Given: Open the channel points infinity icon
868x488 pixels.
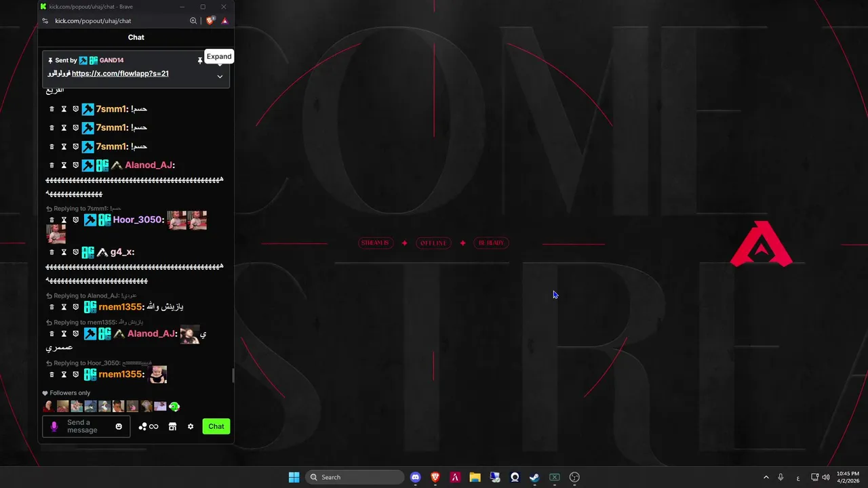Looking at the screenshot, I should pos(149,426).
